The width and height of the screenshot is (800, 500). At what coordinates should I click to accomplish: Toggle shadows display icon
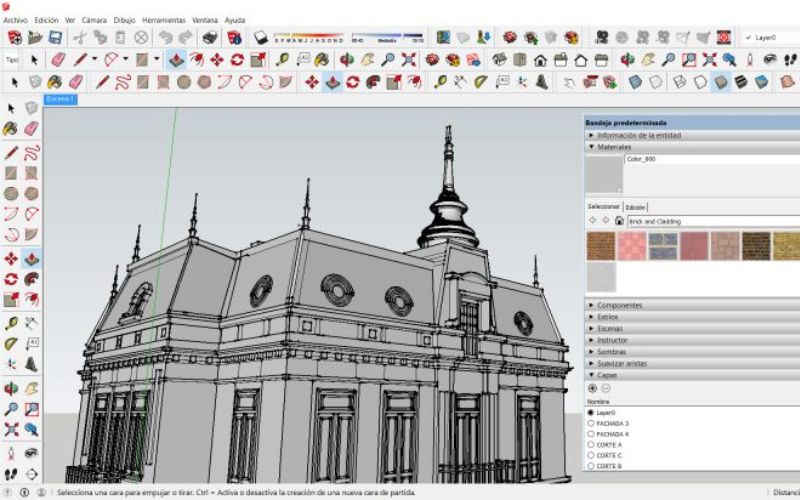click(261, 37)
